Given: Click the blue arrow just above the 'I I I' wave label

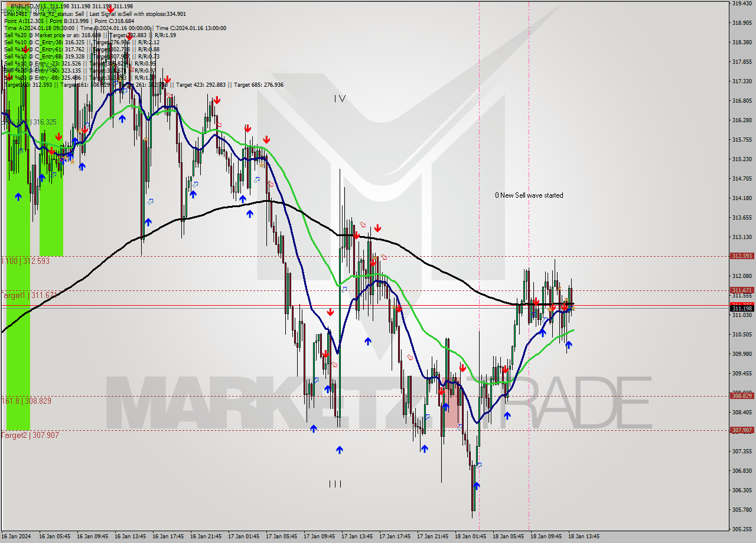Looking at the screenshot, I should 340,450.
